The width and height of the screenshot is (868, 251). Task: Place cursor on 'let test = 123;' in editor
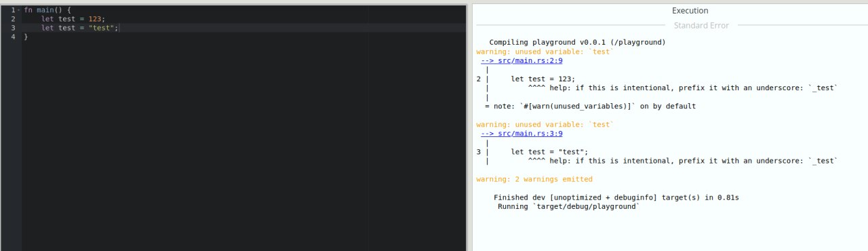[x=73, y=19]
